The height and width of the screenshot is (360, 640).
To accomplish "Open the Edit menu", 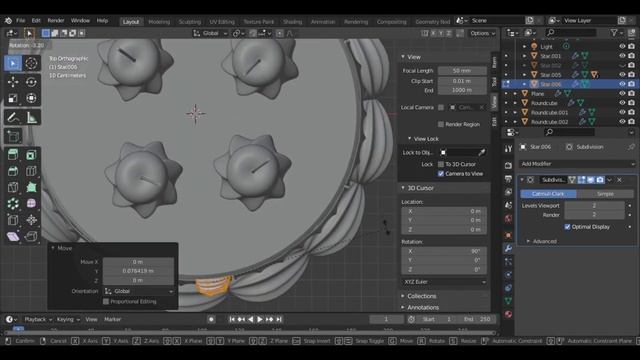I will [36, 20].
